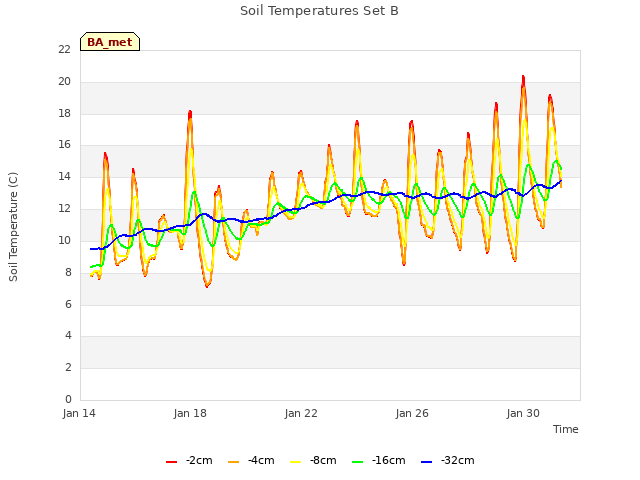Click the start of the blue -32cm line
The height and width of the screenshot is (480, 640).
[91, 249]
